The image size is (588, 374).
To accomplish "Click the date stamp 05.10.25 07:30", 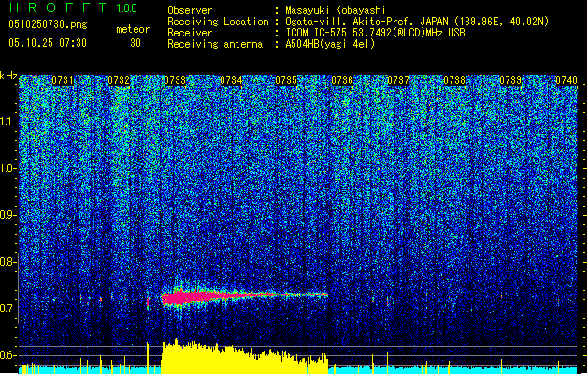I will coord(48,43).
